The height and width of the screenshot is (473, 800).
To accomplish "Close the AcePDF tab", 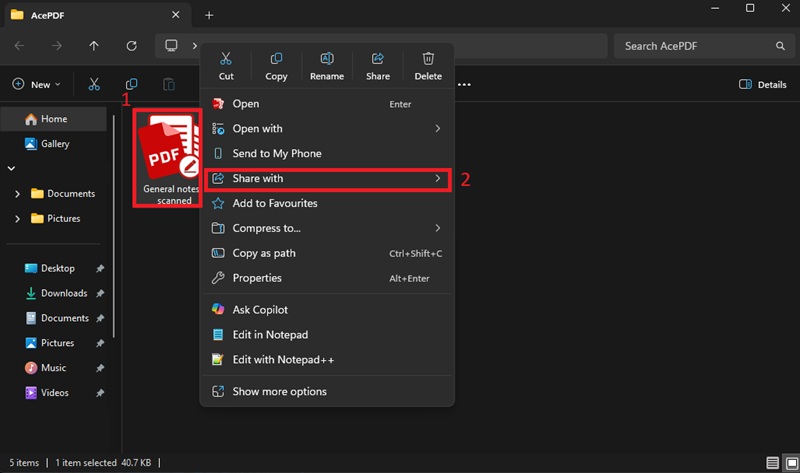I will click(x=176, y=15).
